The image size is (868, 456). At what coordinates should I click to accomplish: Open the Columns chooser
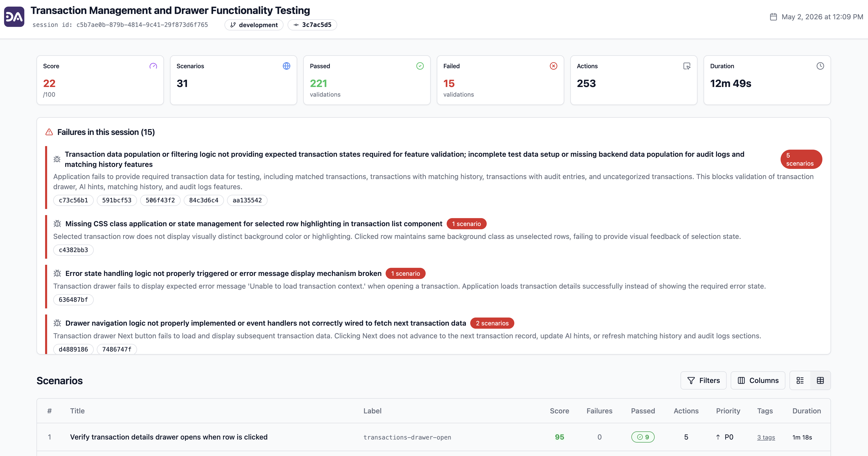pos(758,380)
